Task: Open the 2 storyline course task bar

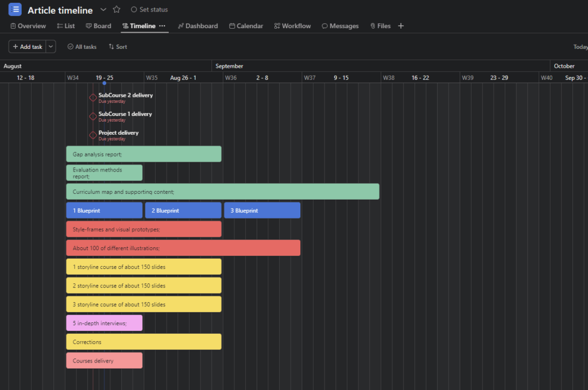Action: coord(144,285)
